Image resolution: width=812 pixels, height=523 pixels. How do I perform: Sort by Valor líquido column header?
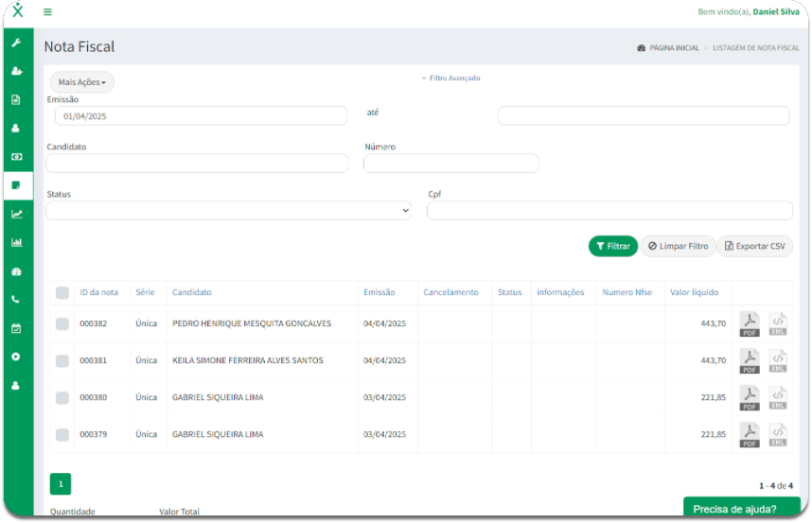(x=694, y=292)
